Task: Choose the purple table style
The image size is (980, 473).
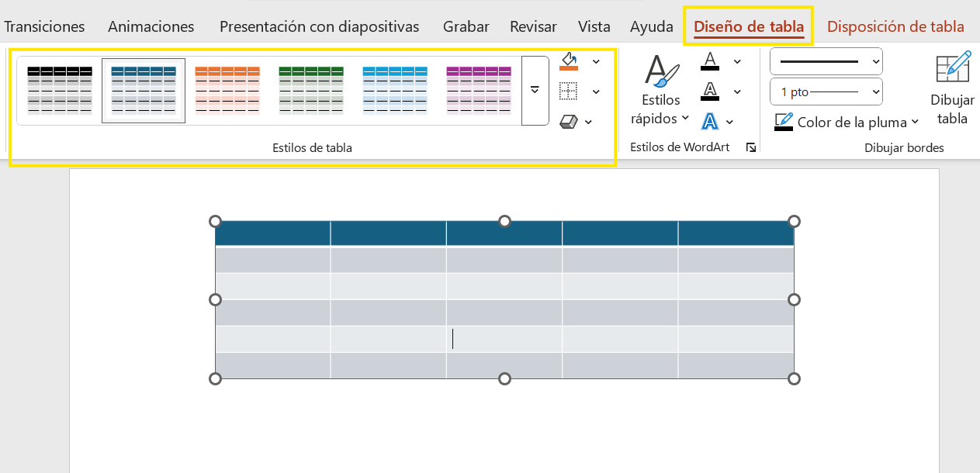Action: (479, 90)
